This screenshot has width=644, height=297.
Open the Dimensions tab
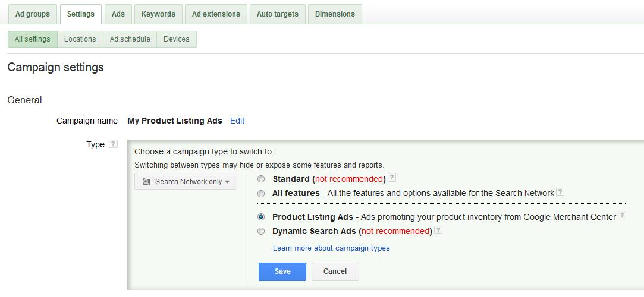click(x=335, y=14)
